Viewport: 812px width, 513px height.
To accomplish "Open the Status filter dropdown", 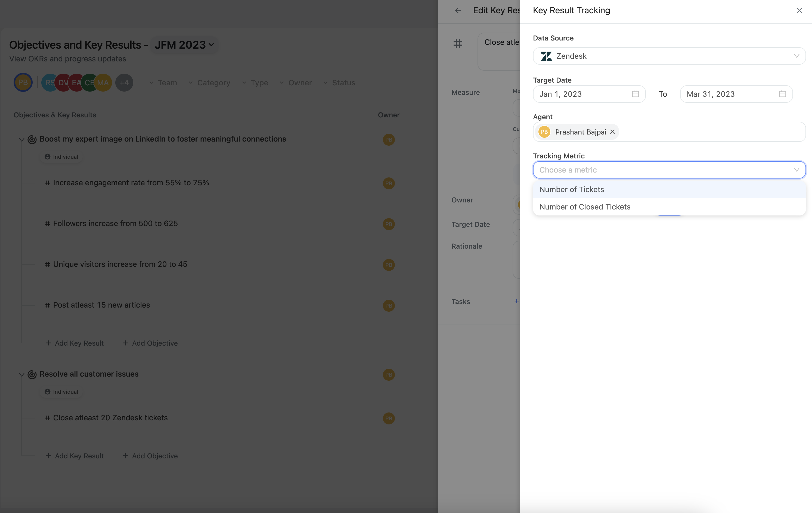I will click(x=339, y=83).
